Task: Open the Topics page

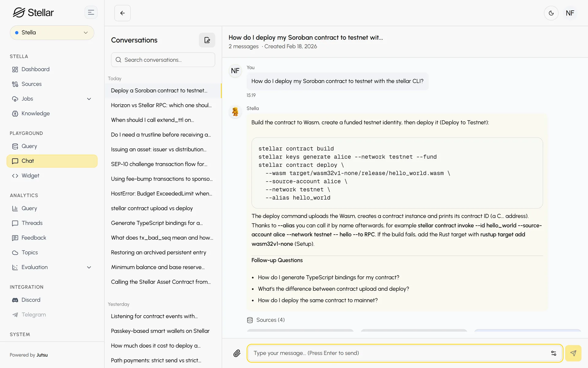Action: pos(52,253)
